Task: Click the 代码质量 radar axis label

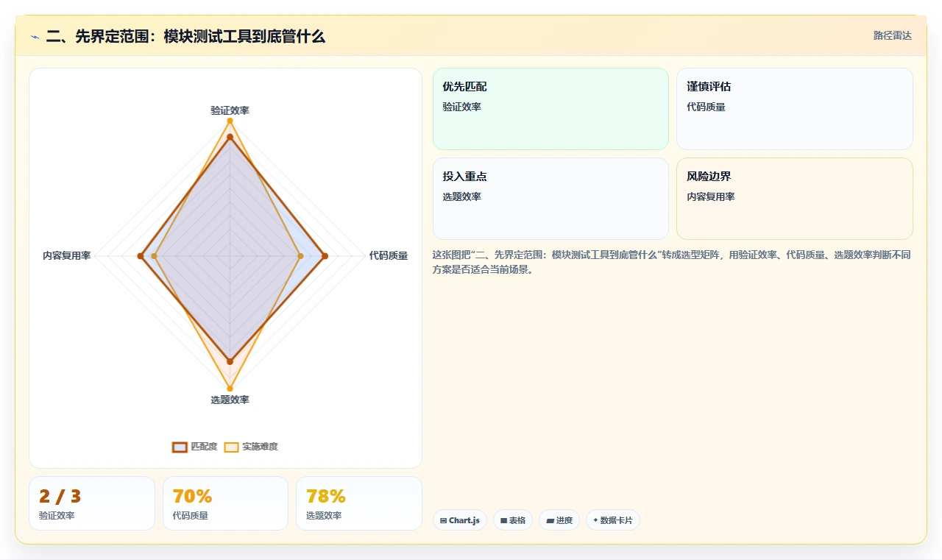Action: [x=389, y=256]
